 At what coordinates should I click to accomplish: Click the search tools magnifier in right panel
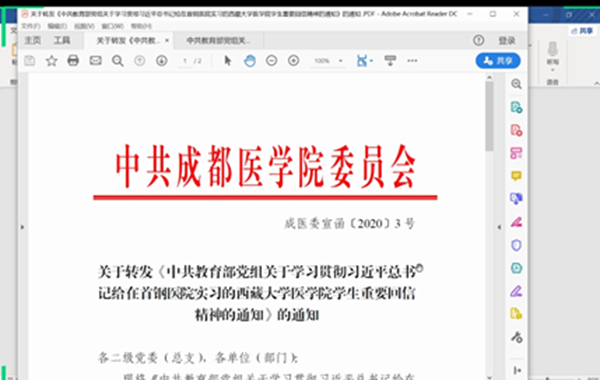[516, 84]
